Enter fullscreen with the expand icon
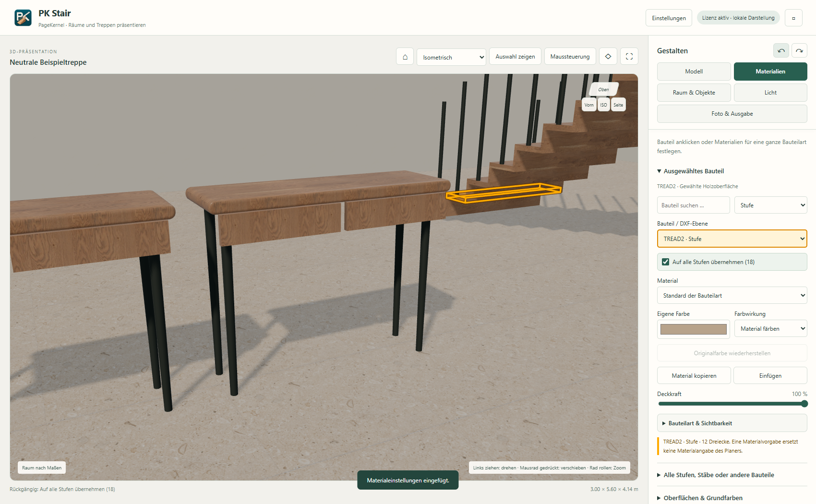 click(x=629, y=57)
